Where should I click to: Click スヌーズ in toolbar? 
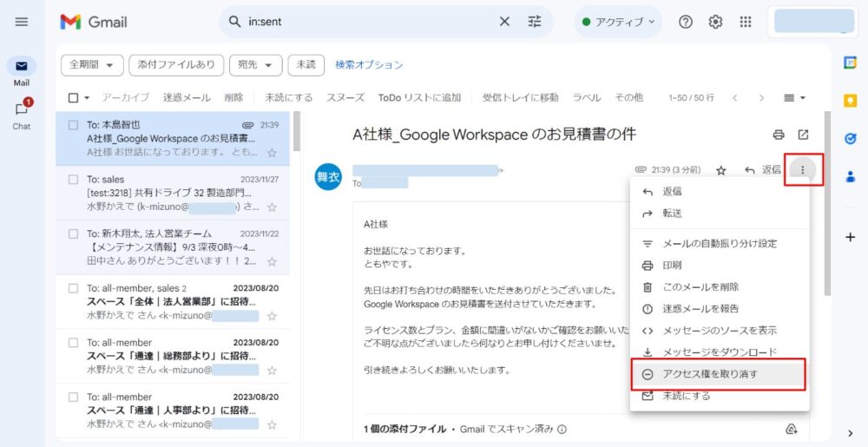coord(345,98)
